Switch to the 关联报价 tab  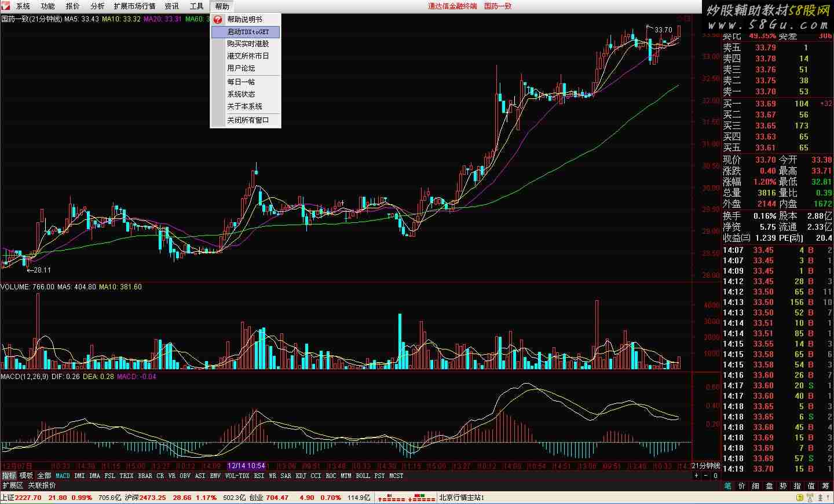point(42,485)
